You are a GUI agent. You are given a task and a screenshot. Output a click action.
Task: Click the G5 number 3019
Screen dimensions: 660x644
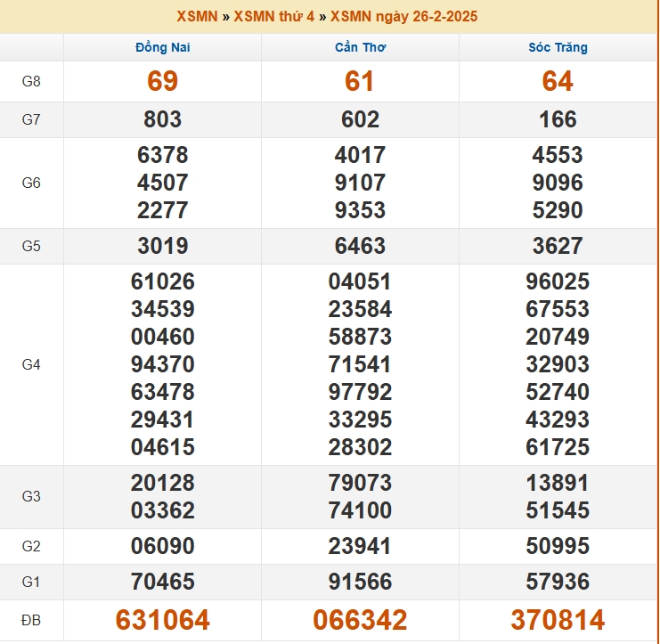coord(162,246)
